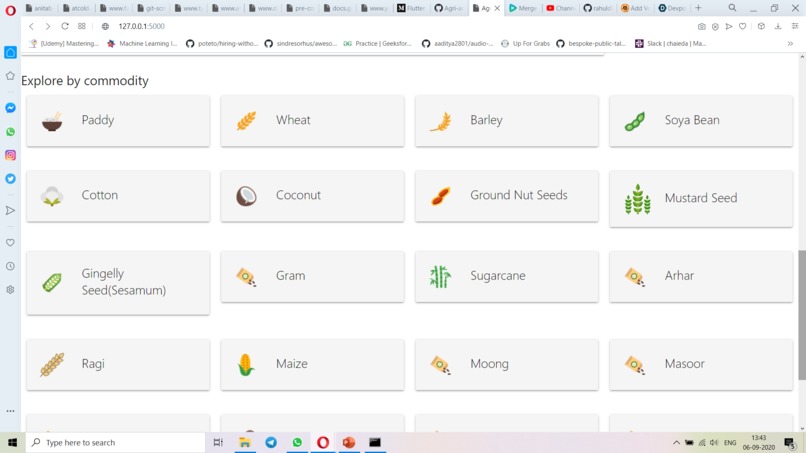806x453 pixels.
Task: Open the Practice | Geeksfor... bookmark
Action: pos(378,44)
